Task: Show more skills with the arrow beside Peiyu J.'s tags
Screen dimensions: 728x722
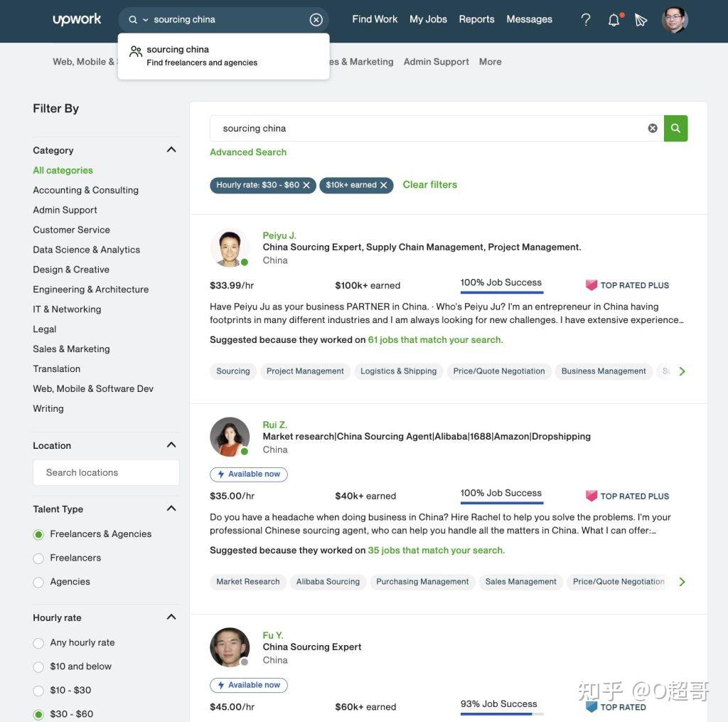Action: pyautogui.click(x=681, y=371)
